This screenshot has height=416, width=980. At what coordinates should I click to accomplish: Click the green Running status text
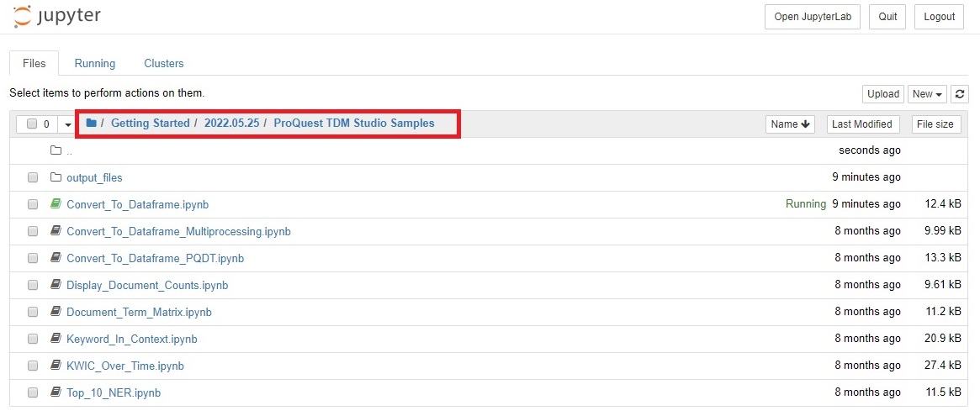pos(806,204)
